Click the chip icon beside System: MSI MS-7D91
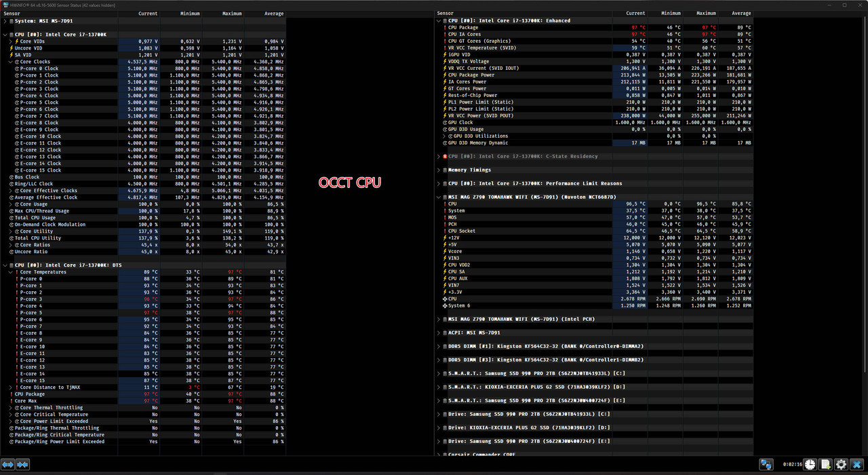Viewport: 868px width, 475px height. pos(12,21)
